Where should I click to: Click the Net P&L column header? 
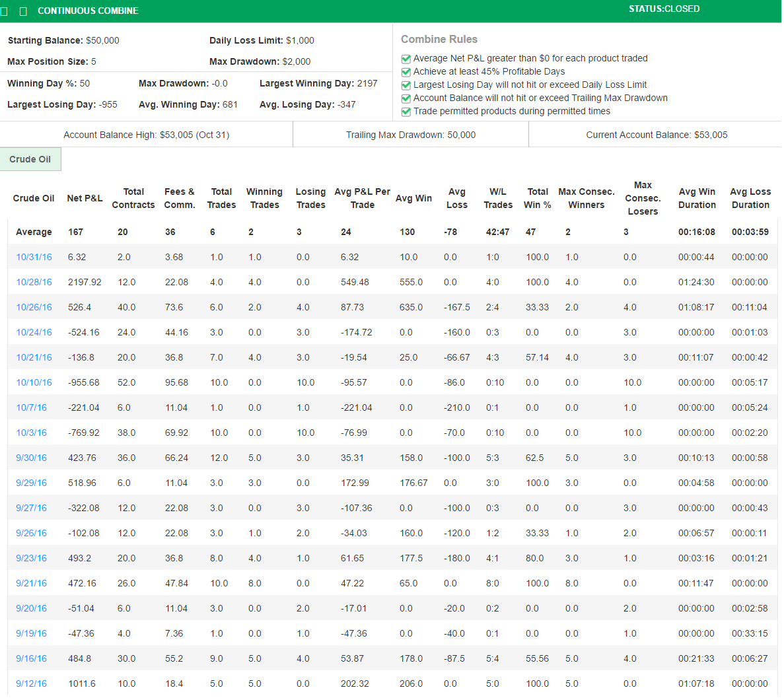coord(85,198)
